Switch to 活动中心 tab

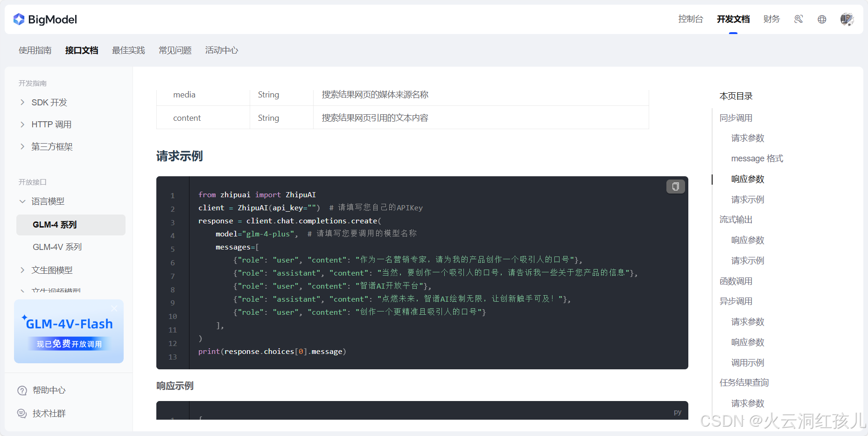click(222, 50)
